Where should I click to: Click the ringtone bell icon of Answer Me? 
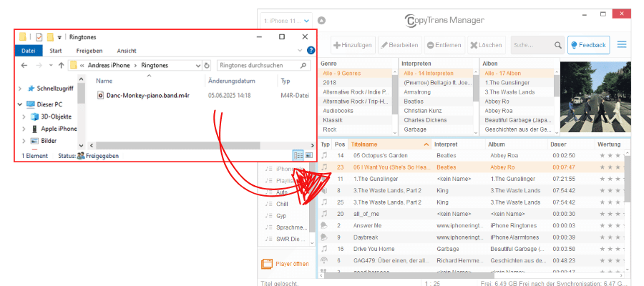324,225
